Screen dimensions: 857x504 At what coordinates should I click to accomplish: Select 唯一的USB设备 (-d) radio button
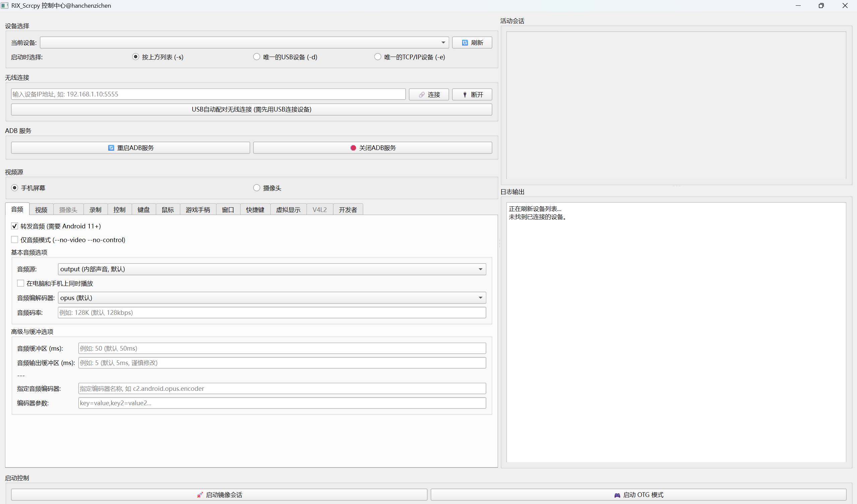257,57
